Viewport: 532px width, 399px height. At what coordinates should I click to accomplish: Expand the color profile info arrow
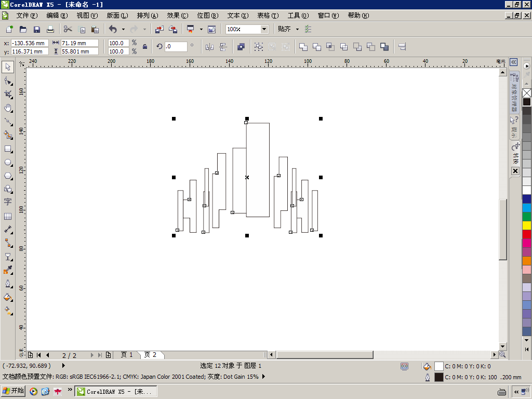[x=263, y=377]
